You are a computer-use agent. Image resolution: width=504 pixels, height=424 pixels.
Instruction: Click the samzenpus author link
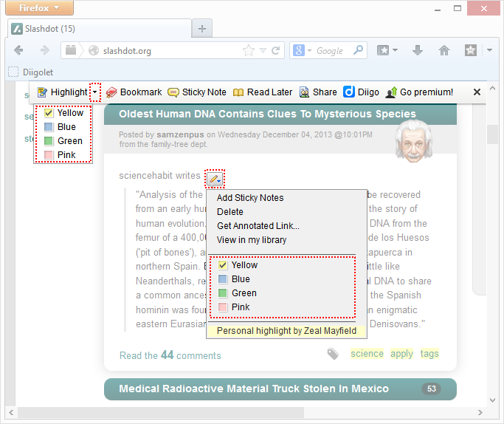[x=180, y=134]
